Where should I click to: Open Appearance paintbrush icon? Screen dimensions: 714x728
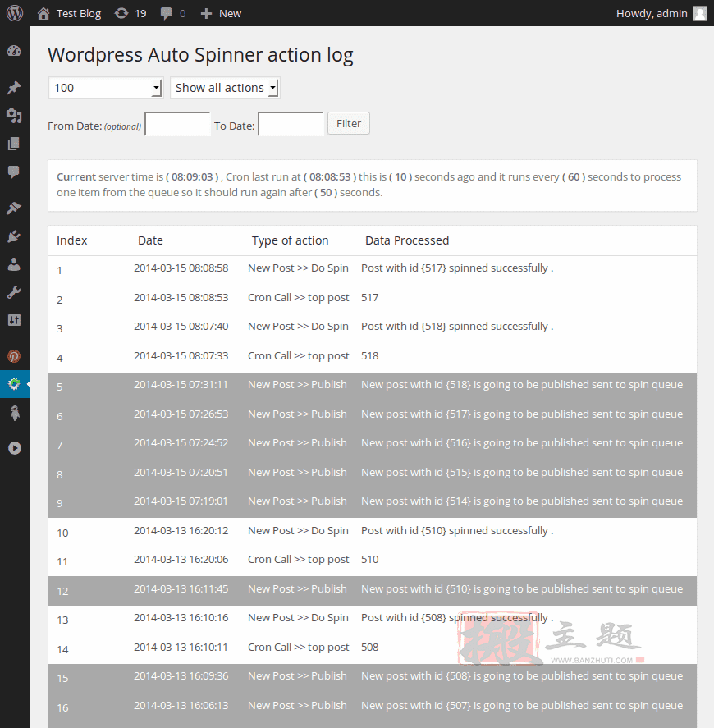14,208
